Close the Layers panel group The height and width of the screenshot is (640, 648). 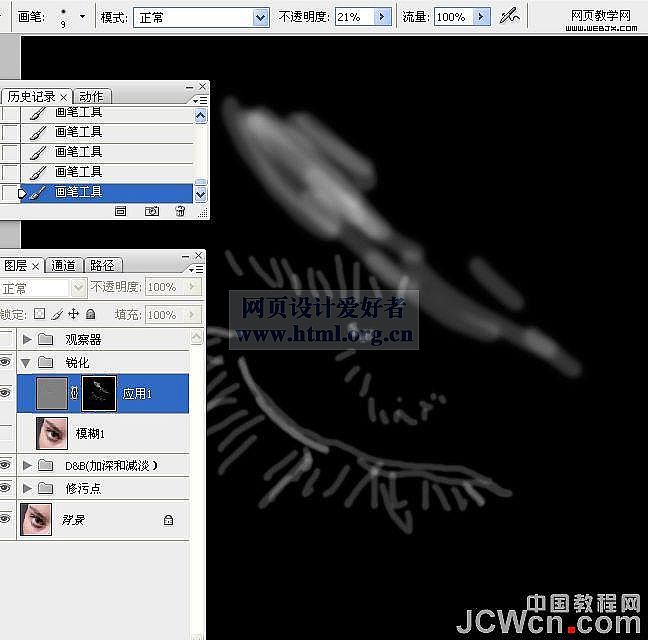(199, 256)
